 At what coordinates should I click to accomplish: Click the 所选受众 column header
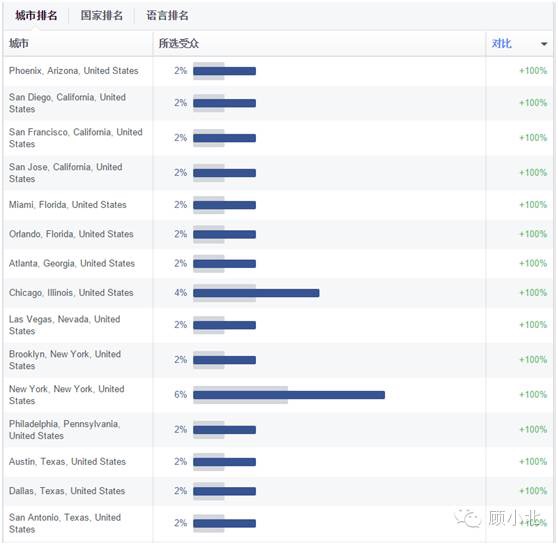coord(179,43)
